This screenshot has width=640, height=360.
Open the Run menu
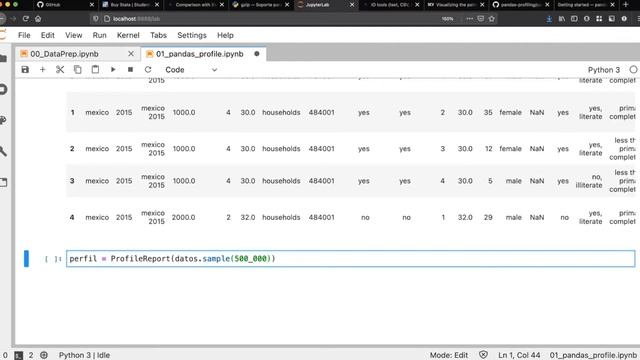coord(99,35)
